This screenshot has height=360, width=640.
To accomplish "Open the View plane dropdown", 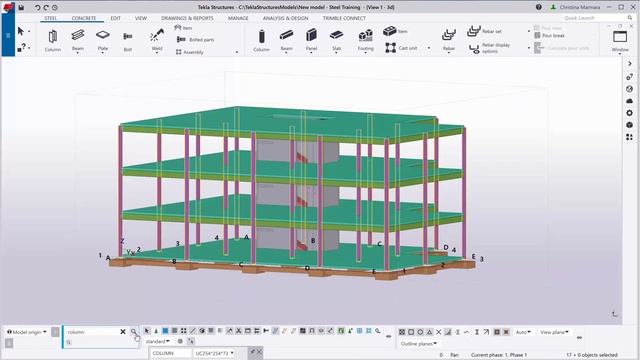I will pos(554,332).
